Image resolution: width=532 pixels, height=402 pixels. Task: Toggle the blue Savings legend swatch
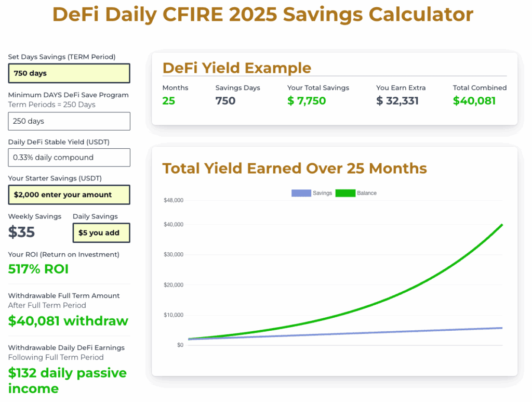pyautogui.click(x=301, y=193)
